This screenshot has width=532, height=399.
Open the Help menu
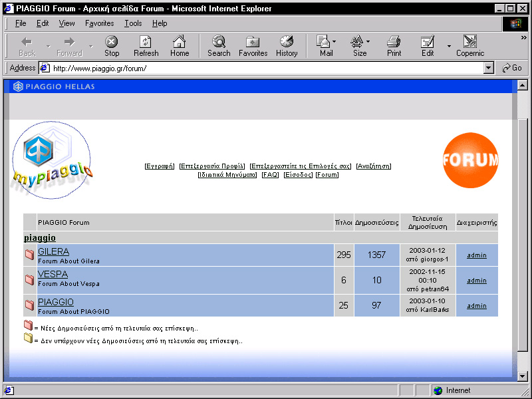coord(160,23)
